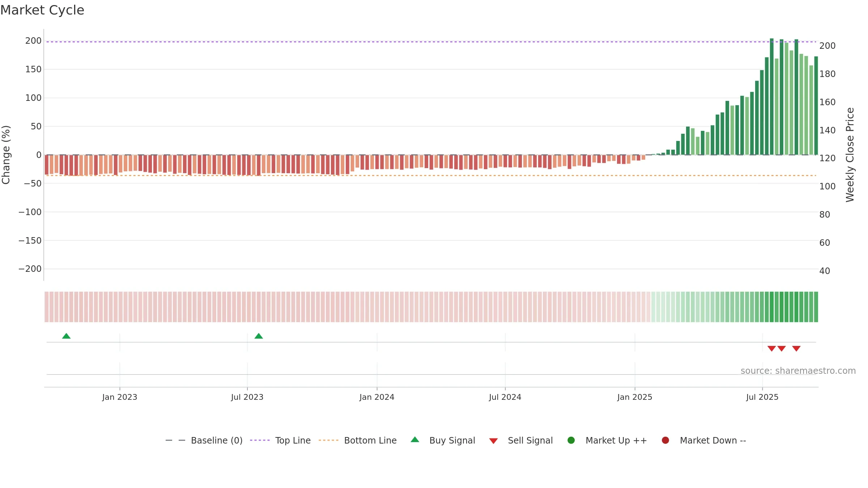Click the Jul 2023 axis label
The width and height of the screenshot is (868, 488).
(x=247, y=397)
